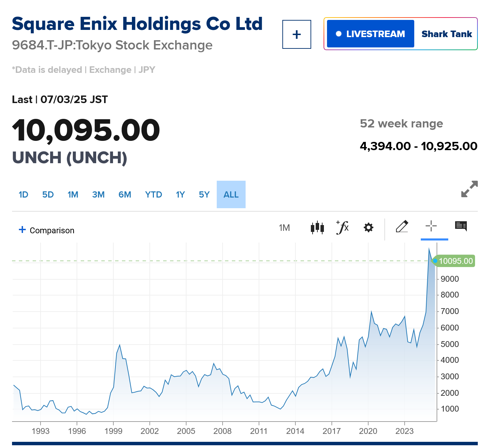
Task: Click the 2020 label on the time axis
Action: tap(368, 431)
